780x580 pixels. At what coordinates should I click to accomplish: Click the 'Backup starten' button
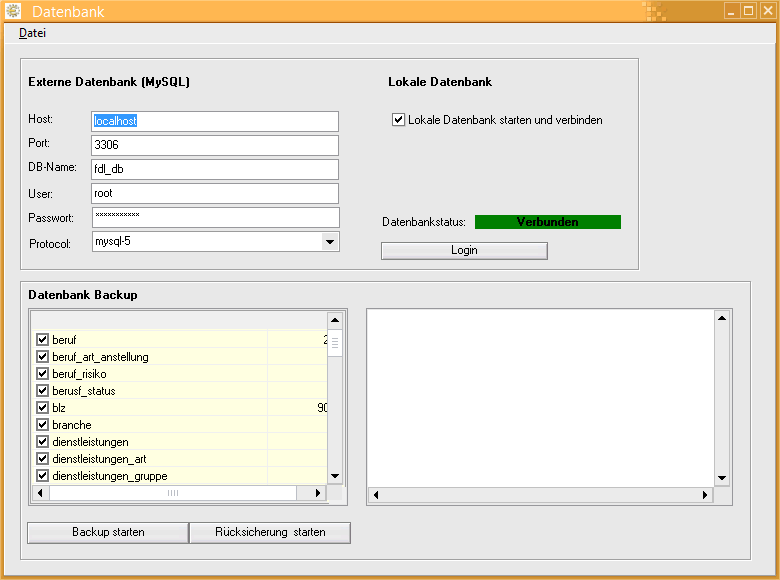pos(108,532)
